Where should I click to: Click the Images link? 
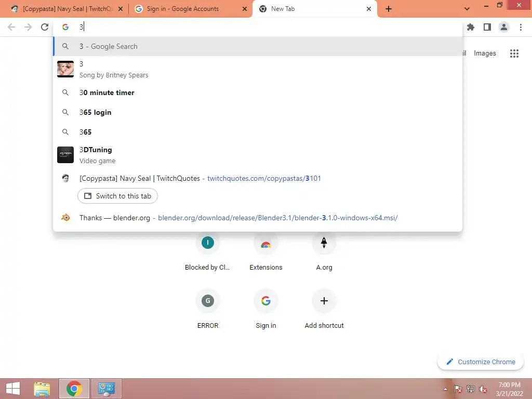coord(485,54)
